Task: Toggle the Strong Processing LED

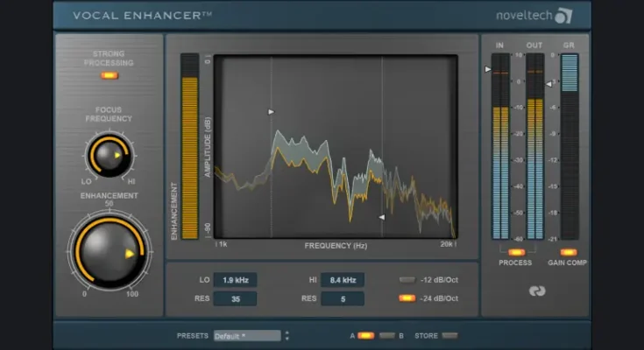Action: (x=109, y=76)
